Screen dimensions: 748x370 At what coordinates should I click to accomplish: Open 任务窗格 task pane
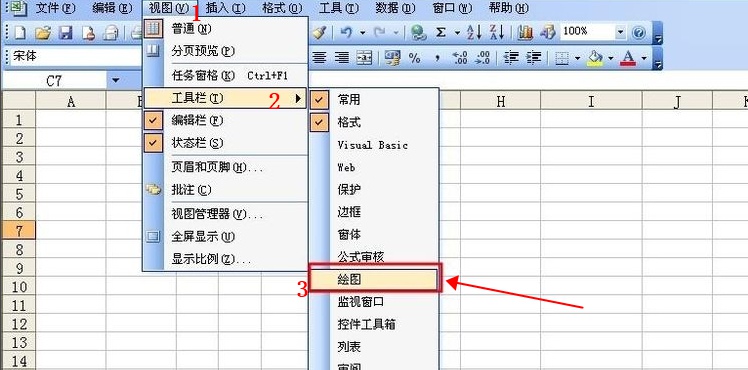[225, 75]
